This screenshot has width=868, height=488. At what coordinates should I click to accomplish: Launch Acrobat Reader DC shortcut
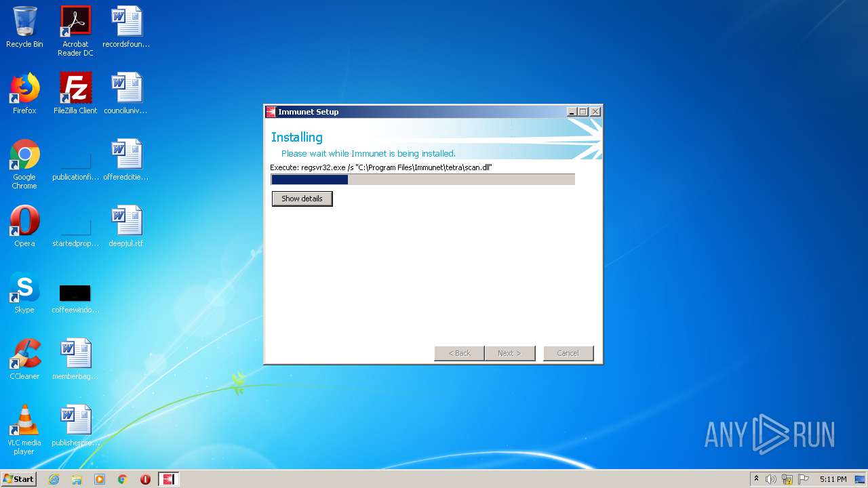(x=75, y=31)
